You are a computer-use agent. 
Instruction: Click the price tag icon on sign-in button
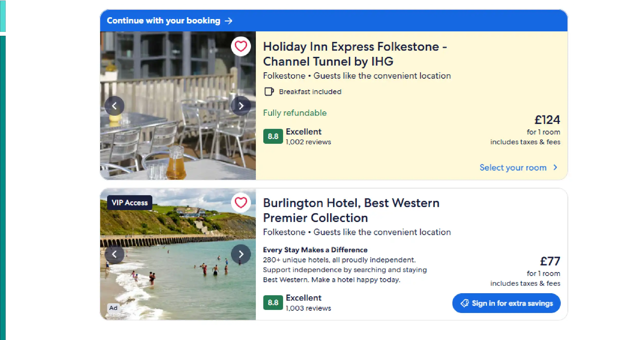point(464,303)
